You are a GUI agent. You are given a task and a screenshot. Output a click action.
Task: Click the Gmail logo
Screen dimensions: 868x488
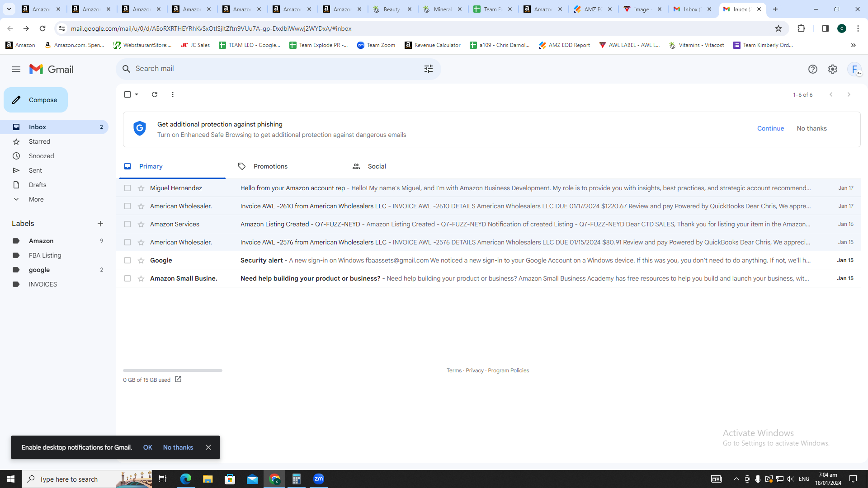coord(52,69)
